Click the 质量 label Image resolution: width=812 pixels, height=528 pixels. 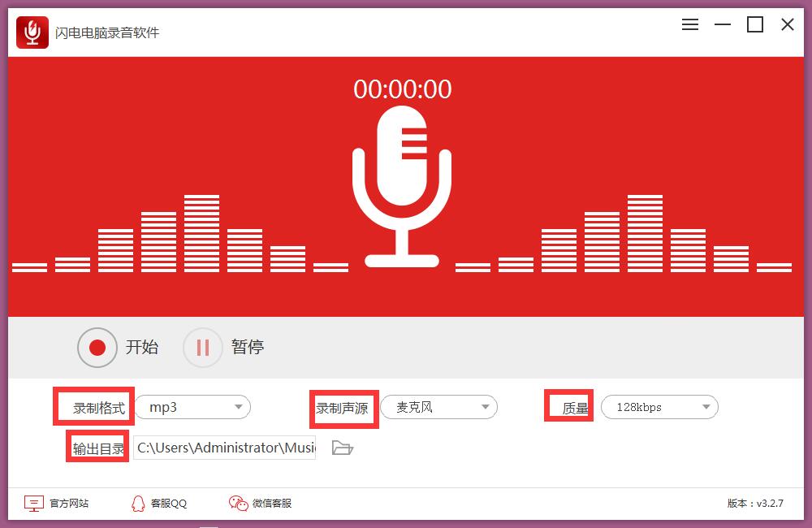point(568,405)
